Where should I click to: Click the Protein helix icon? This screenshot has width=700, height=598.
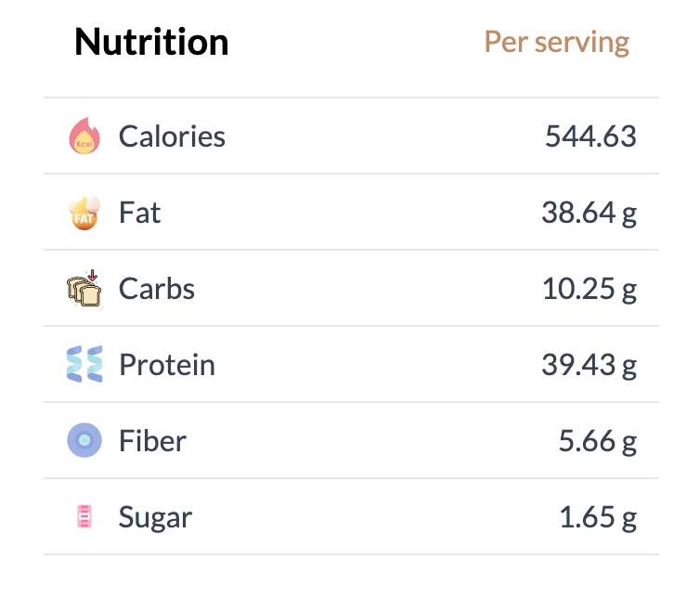click(84, 364)
